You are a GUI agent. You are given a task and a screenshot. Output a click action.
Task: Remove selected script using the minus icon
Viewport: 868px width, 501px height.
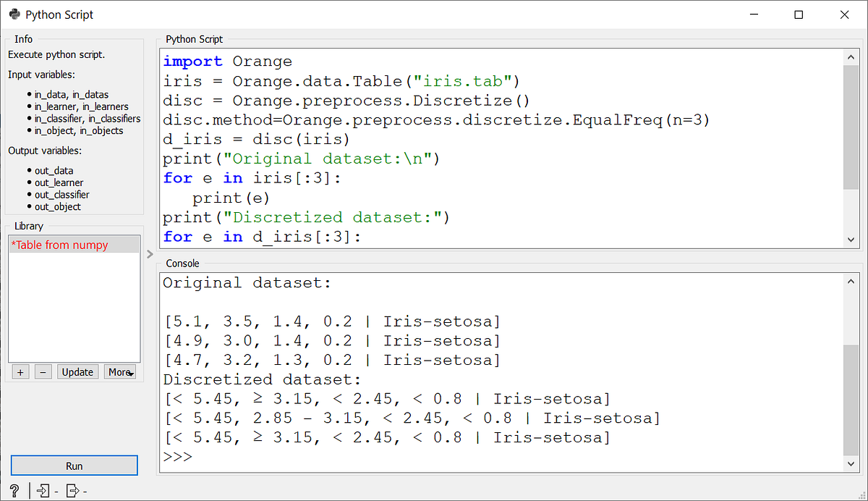43,371
